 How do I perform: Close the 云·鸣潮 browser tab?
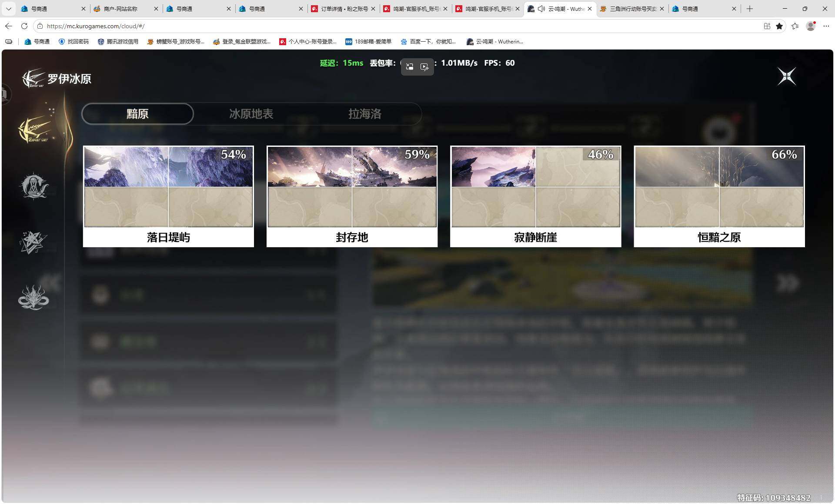(590, 9)
